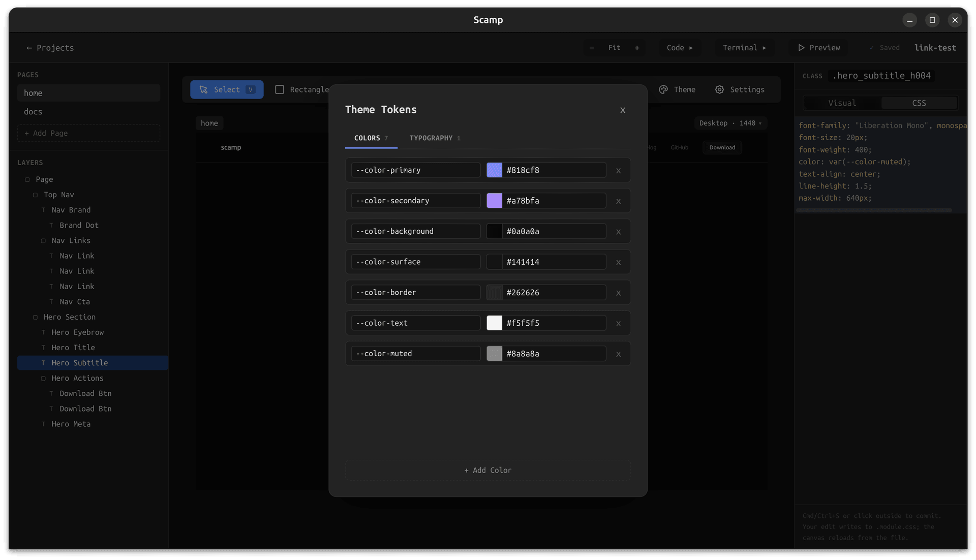The width and height of the screenshot is (976, 560).
Task: Maximize the Scamp window
Action: (932, 20)
